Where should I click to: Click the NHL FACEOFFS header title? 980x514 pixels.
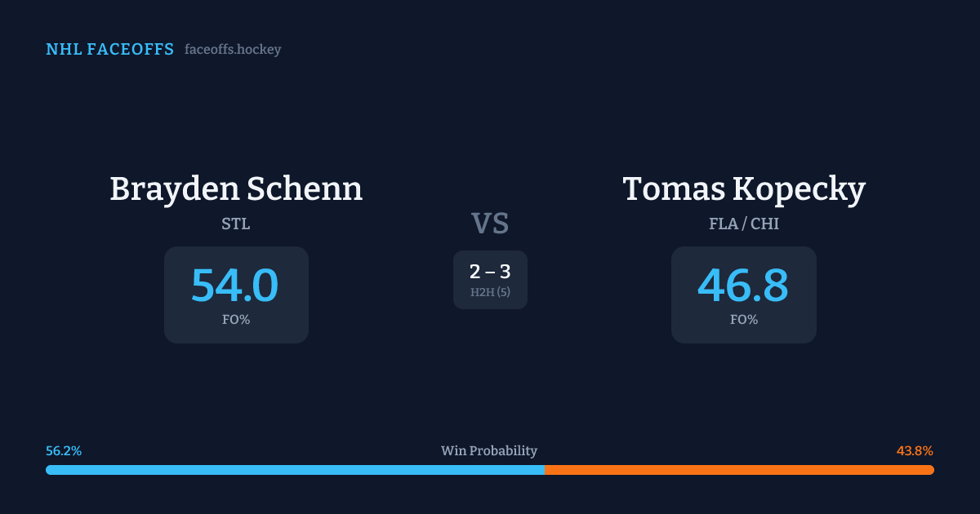coord(109,50)
